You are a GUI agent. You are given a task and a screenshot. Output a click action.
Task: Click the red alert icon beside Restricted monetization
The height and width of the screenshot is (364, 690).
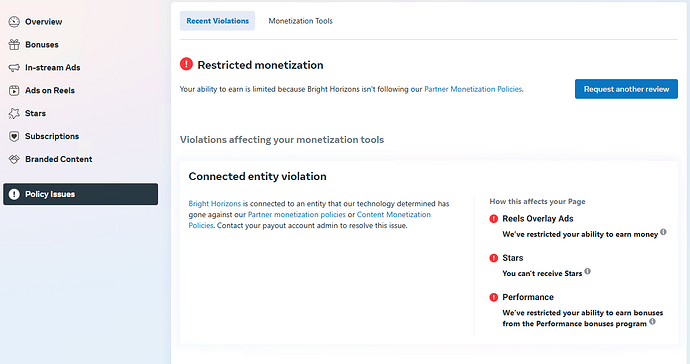click(186, 64)
